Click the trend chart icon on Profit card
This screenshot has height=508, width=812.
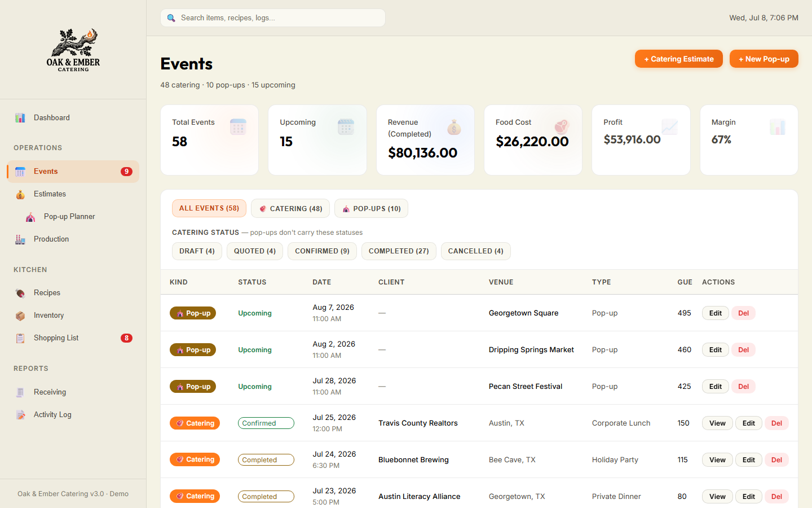669,126
